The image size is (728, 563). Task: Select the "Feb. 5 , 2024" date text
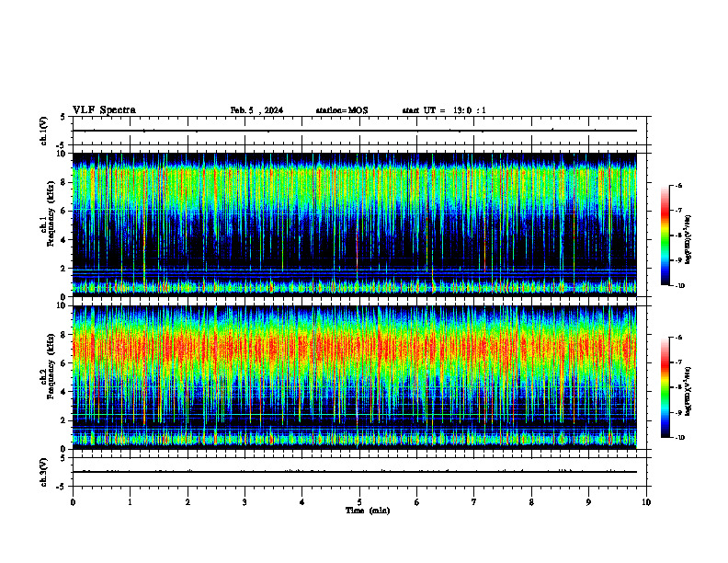coord(256,110)
